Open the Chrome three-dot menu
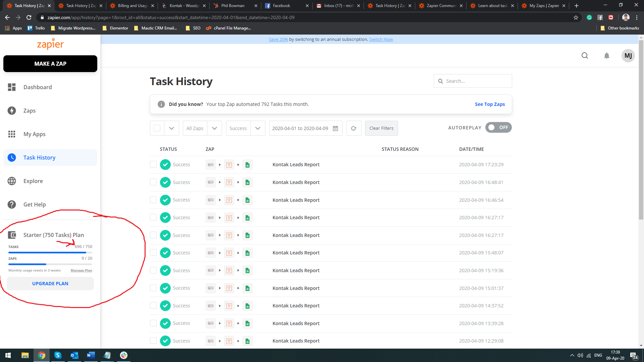The height and width of the screenshot is (362, 644). pyautogui.click(x=637, y=17)
